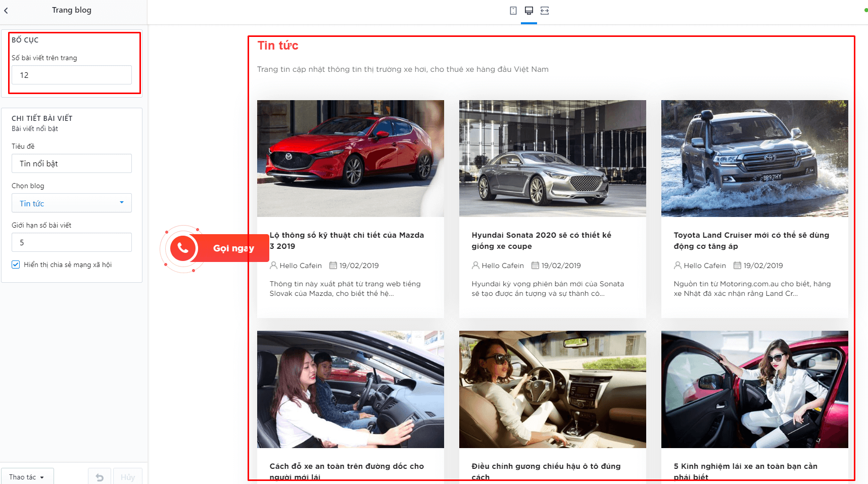Click the undo arrow button
Screen dimensions: 868x484
coord(100,477)
